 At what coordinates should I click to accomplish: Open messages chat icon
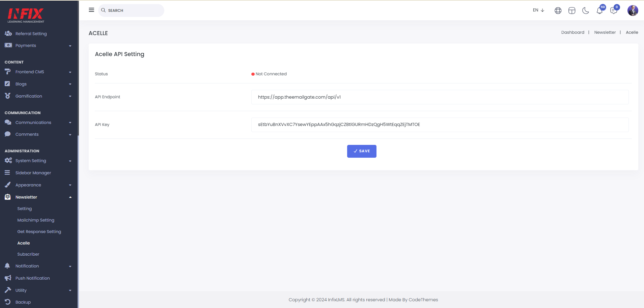coord(614,11)
